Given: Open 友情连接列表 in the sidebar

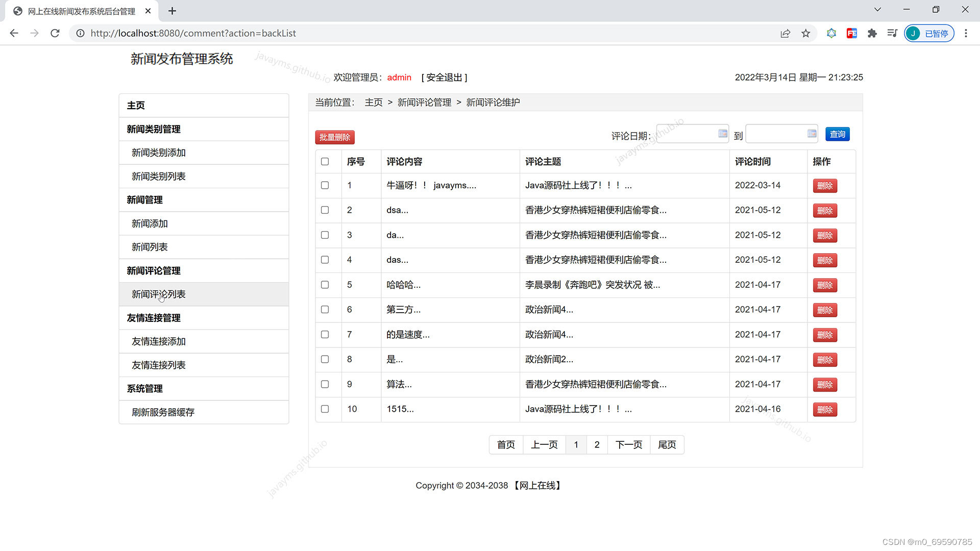Looking at the screenshot, I should (x=204, y=365).
